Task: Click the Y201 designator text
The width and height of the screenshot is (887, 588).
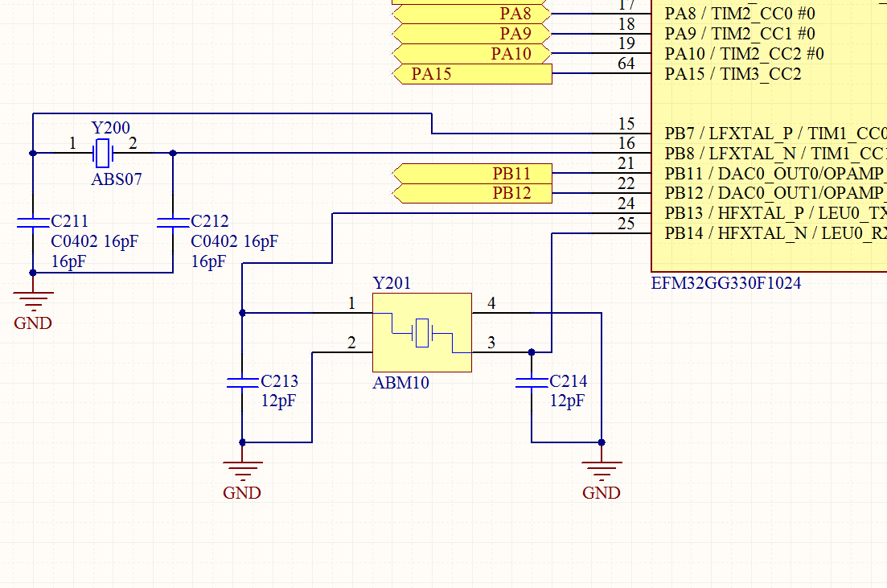Action: point(392,283)
